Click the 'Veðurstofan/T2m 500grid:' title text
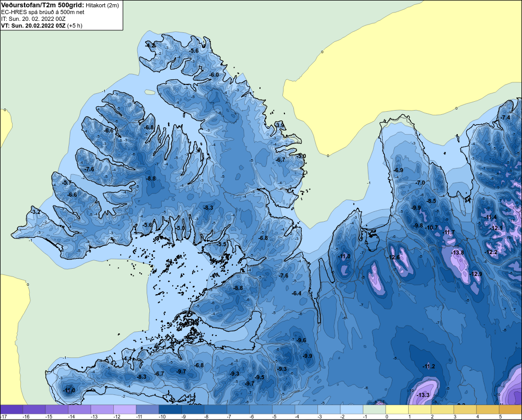The height and width of the screenshot is (420, 522). click(x=43, y=5)
